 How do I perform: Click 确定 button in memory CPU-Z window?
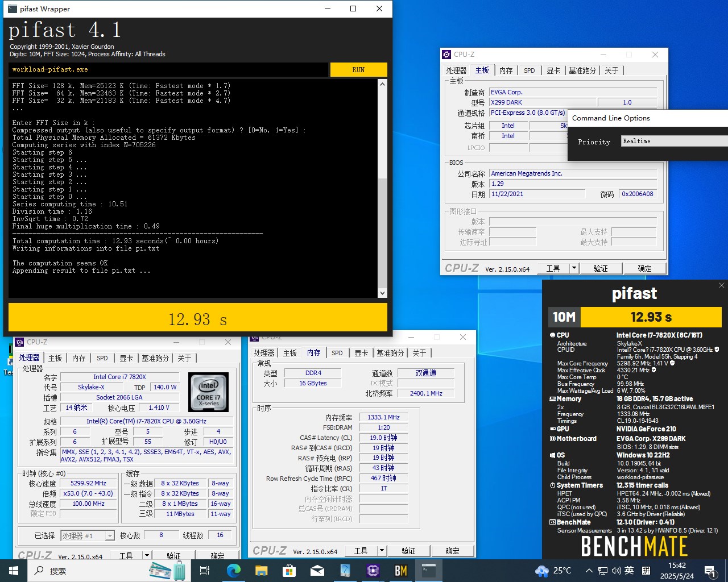click(453, 551)
